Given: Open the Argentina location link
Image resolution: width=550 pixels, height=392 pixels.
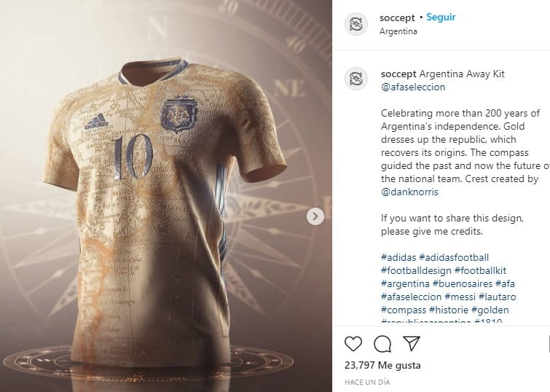Looking at the screenshot, I should pyautogui.click(x=398, y=31).
